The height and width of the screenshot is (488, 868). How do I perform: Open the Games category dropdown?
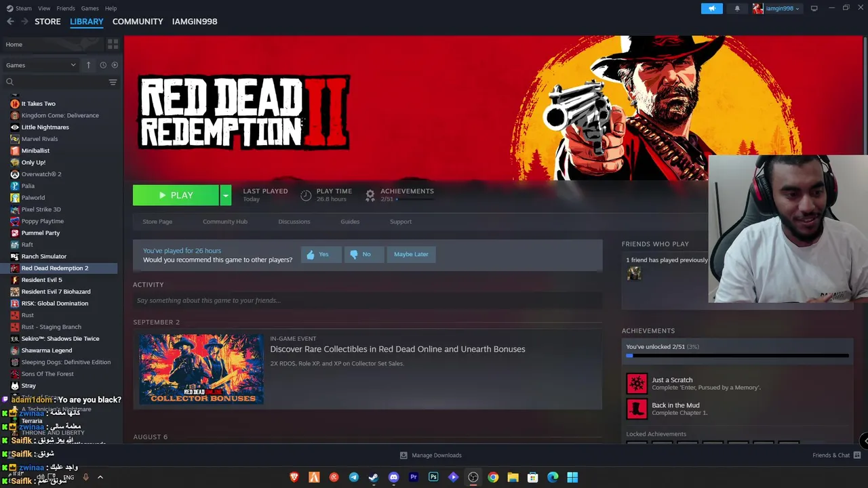point(41,65)
